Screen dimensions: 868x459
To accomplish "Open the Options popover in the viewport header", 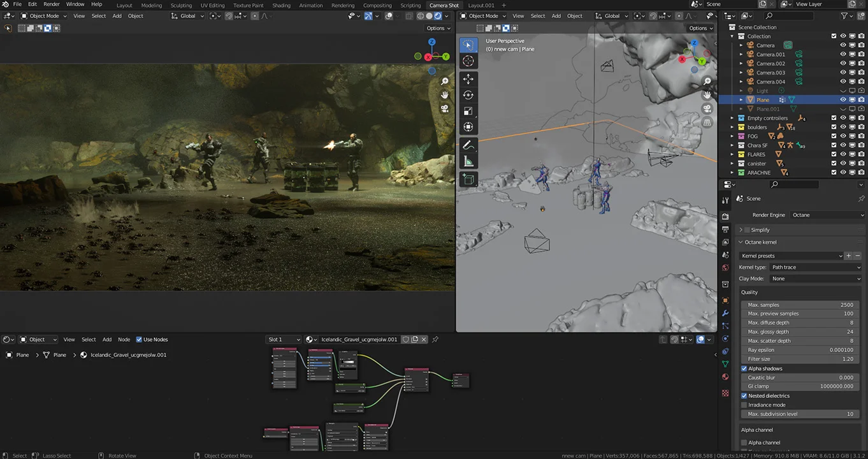I will [438, 28].
